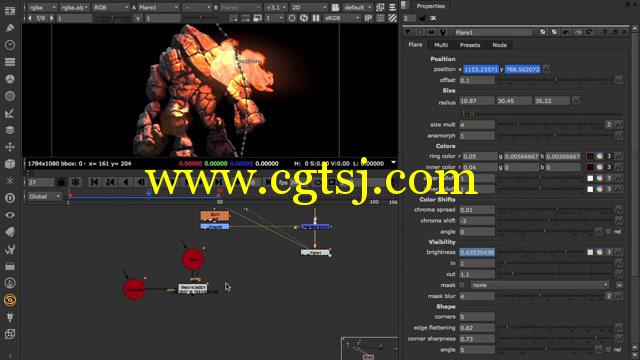Viewport: 640px width, 360px height.
Task: Expand the mask channel dropdown showing none
Action: tap(540, 285)
